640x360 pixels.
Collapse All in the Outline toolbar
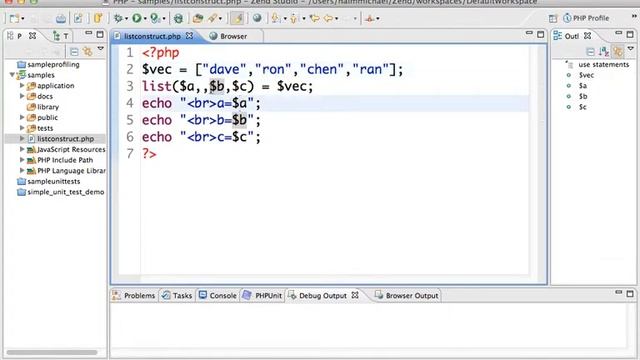(590, 51)
